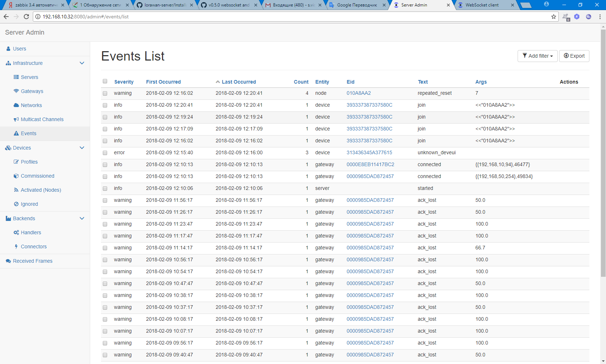Click the Received Frames chat icon
This screenshot has height=364, width=606.
coord(8,261)
